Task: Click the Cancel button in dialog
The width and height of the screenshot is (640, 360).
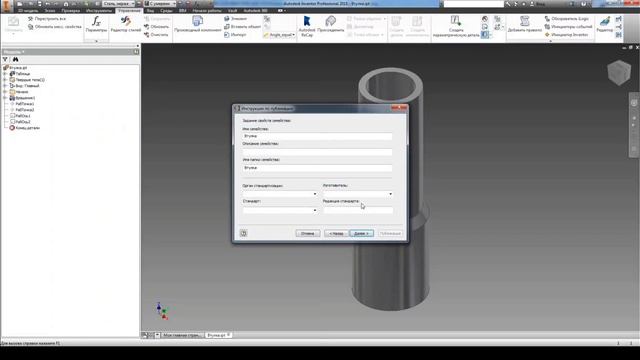Action: (308, 233)
